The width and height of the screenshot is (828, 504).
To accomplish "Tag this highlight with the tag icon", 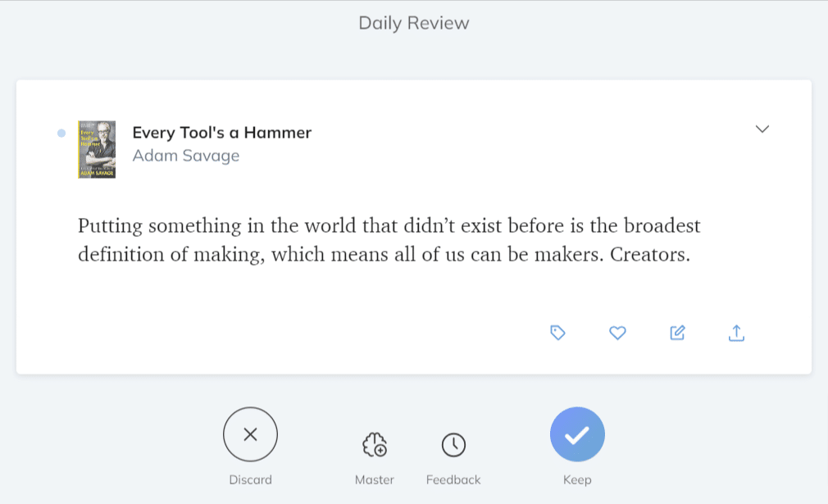I will [x=557, y=333].
